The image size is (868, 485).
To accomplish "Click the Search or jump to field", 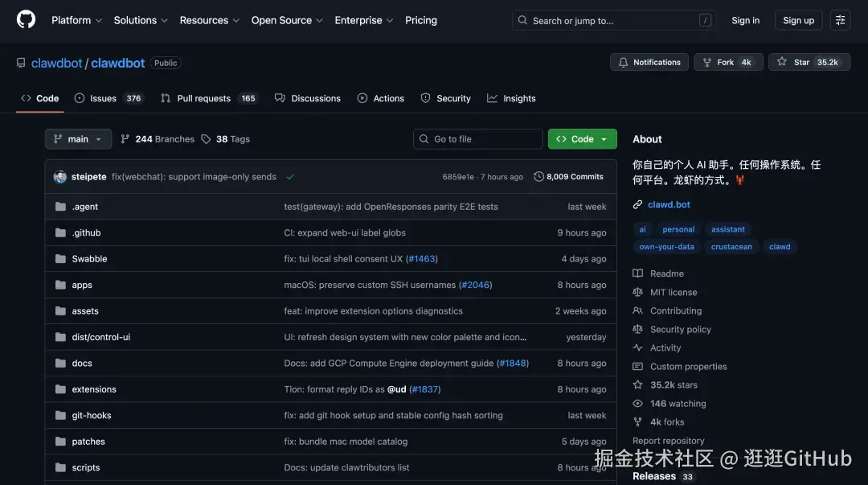I will [613, 20].
